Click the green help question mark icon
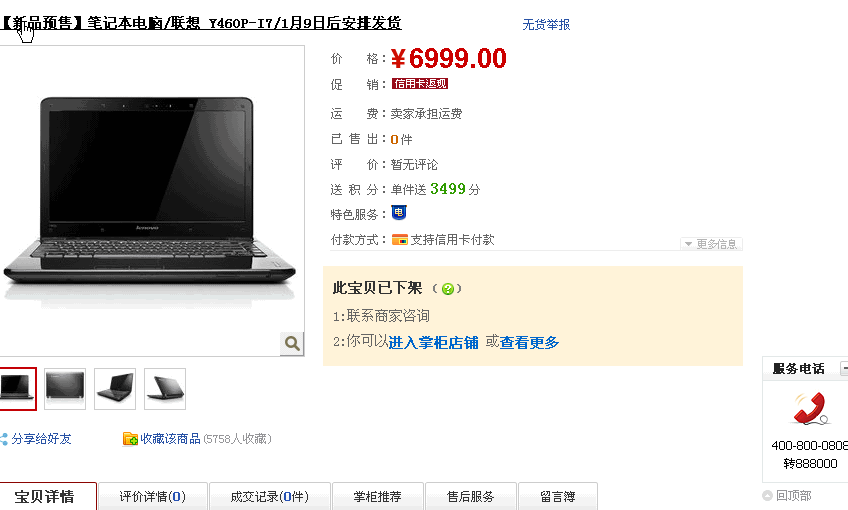This screenshot has height=510, width=848. (447, 289)
